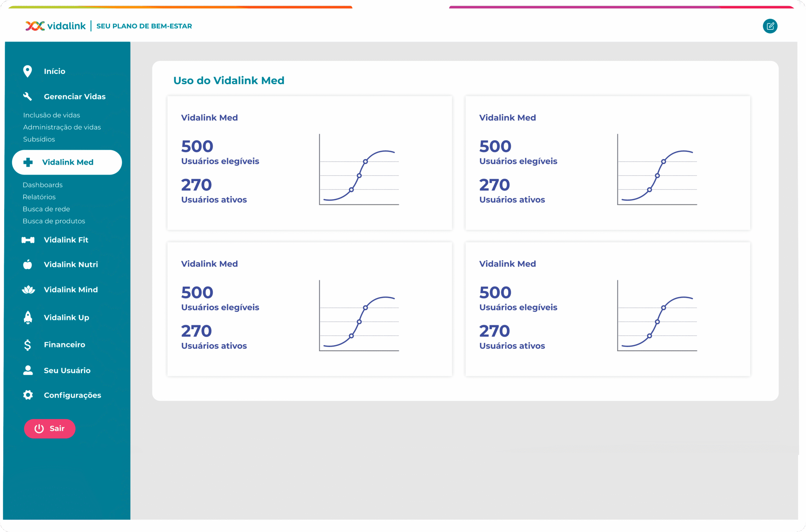806x532 pixels.
Task: Click the Seu Usuário person icon
Action: coord(28,371)
